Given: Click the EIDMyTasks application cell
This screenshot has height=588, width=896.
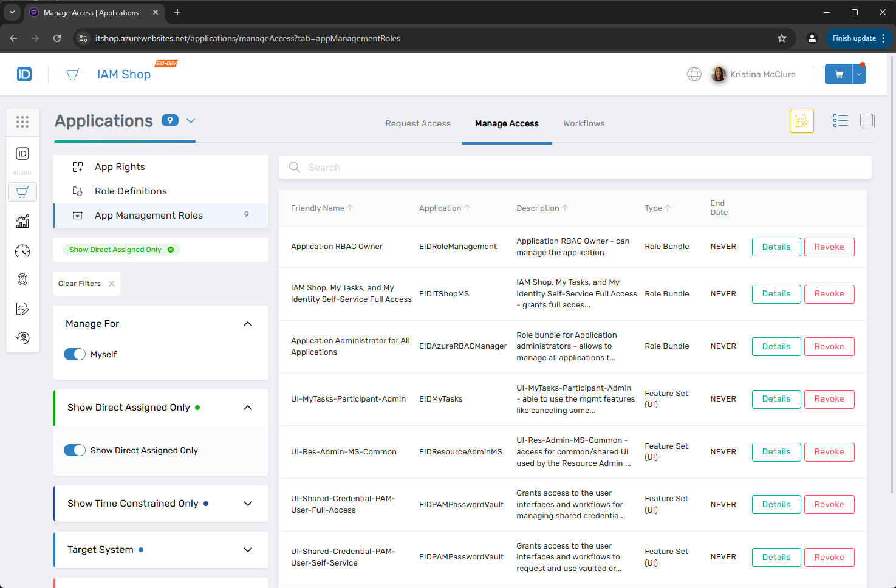Looking at the screenshot, I should pyautogui.click(x=440, y=399).
